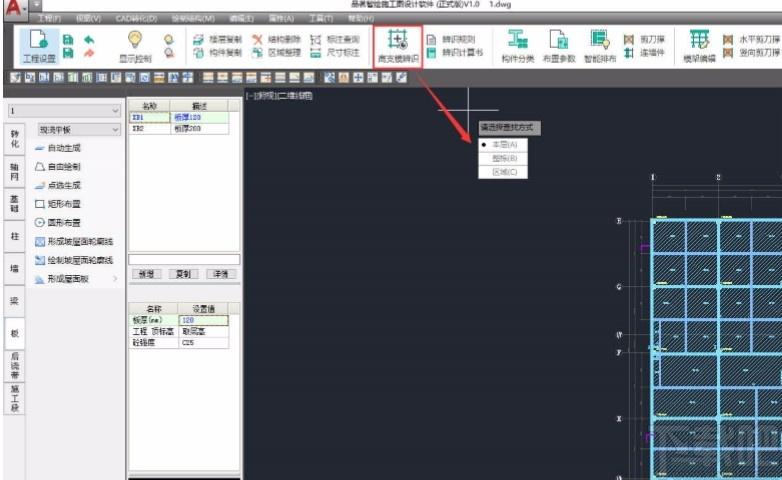Click the 显示控制 light bulb icon
This screenshot has height=480, width=782.
[135, 39]
